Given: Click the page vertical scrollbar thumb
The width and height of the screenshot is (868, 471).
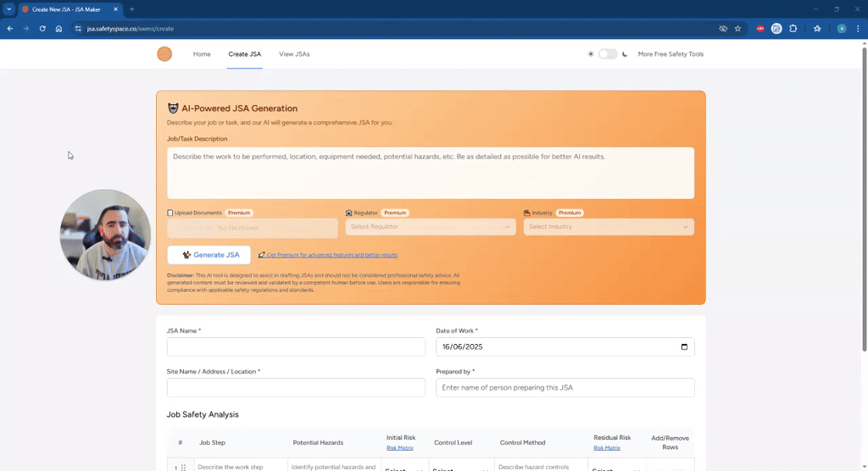Looking at the screenshot, I should coord(864,199).
